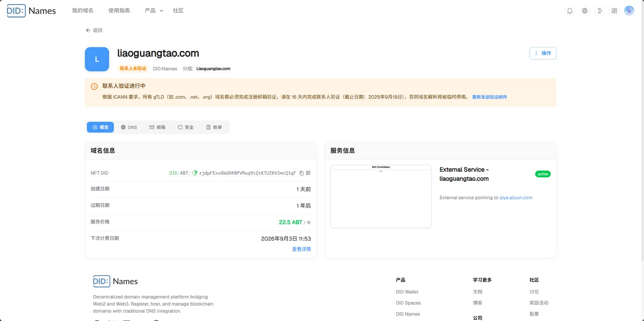Click the DID:Names header logo
This screenshot has width=644, height=321.
pyautogui.click(x=31, y=11)
